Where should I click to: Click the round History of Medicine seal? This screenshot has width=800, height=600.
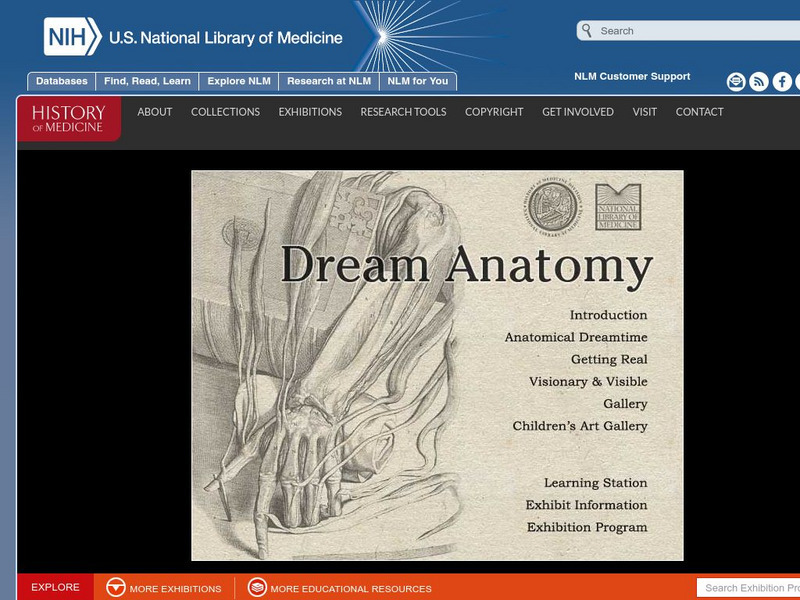[553, 207]
